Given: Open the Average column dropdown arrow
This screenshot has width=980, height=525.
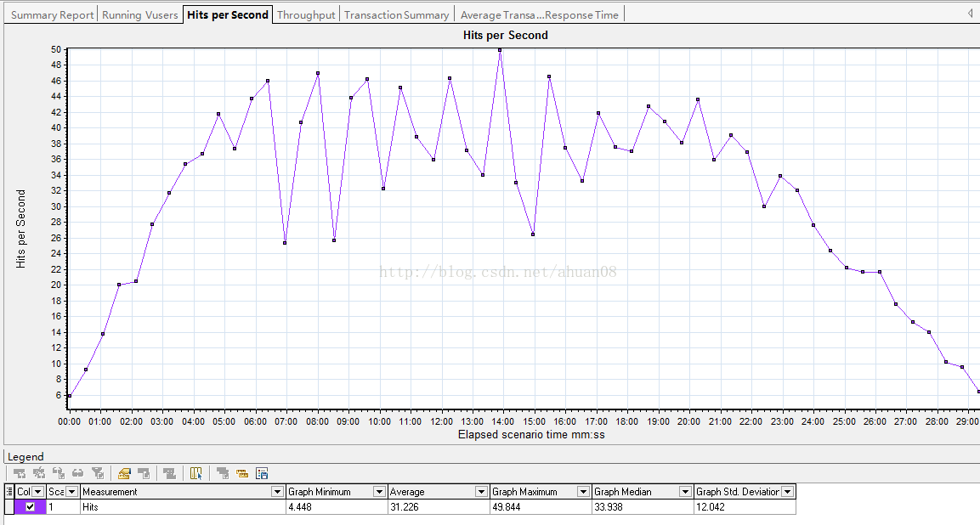Looking at the screenshot, I should coord(481,492).
